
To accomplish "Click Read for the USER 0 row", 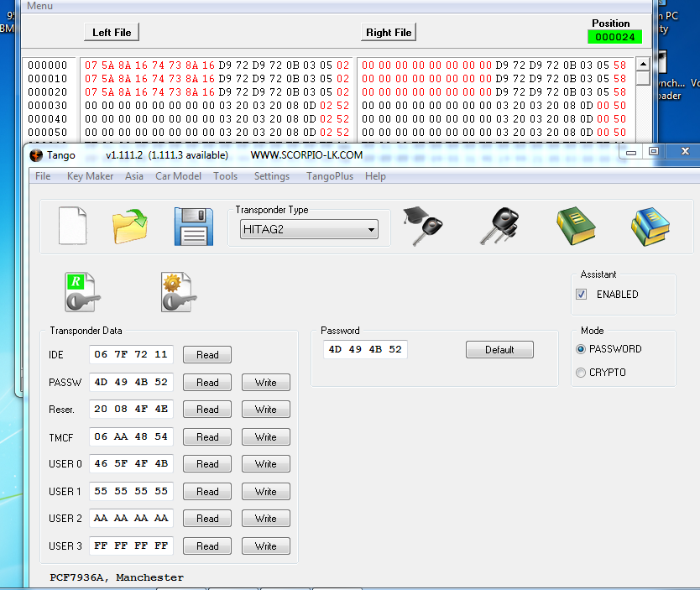I will click(x=207, y=464).
